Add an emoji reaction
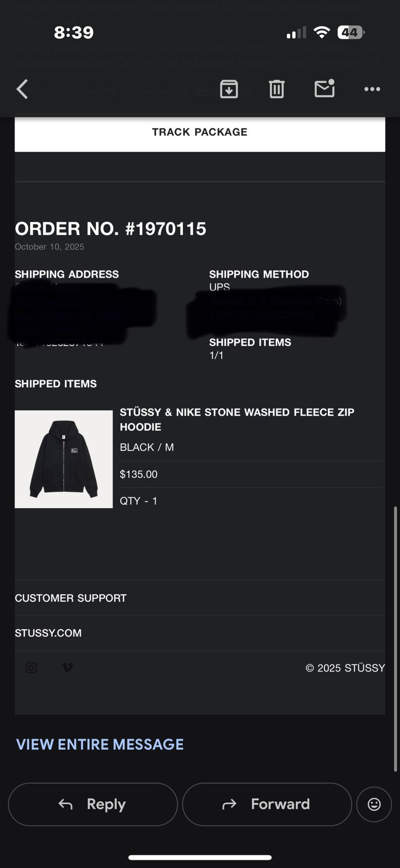 click(374, 804)
